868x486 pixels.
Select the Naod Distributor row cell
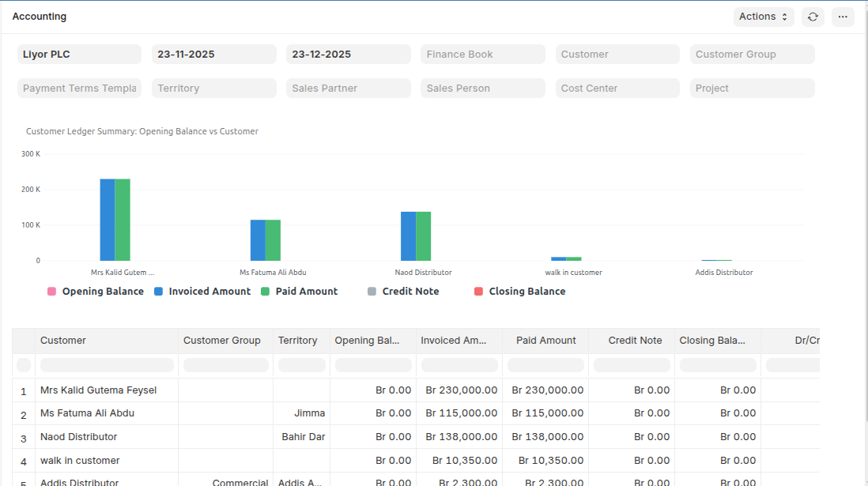coord(79,437)
